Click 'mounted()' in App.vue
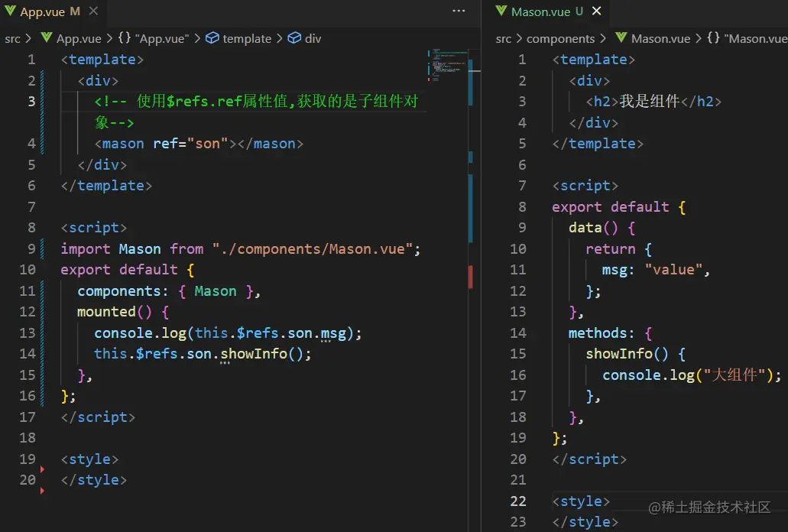The height and width of the screenshot is (532, 788). 114,312
